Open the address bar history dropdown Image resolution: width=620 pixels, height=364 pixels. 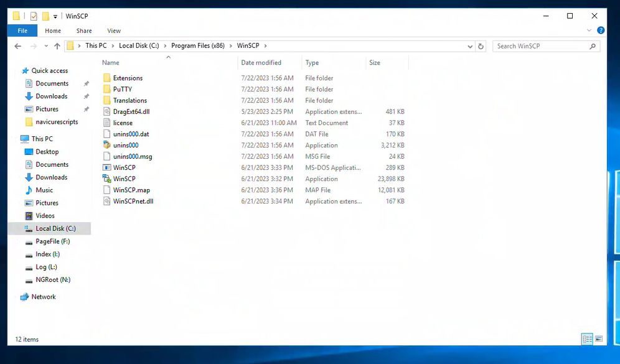pos(470,46)
